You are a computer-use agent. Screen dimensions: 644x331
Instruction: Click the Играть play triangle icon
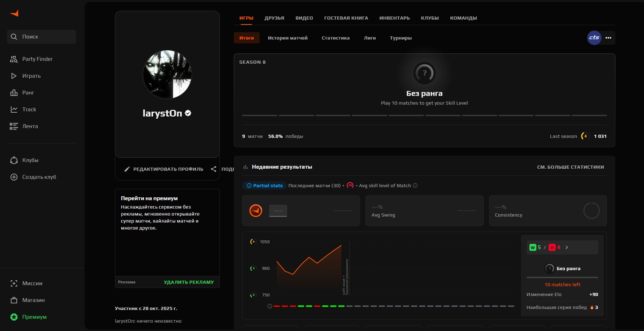(14, 76)
